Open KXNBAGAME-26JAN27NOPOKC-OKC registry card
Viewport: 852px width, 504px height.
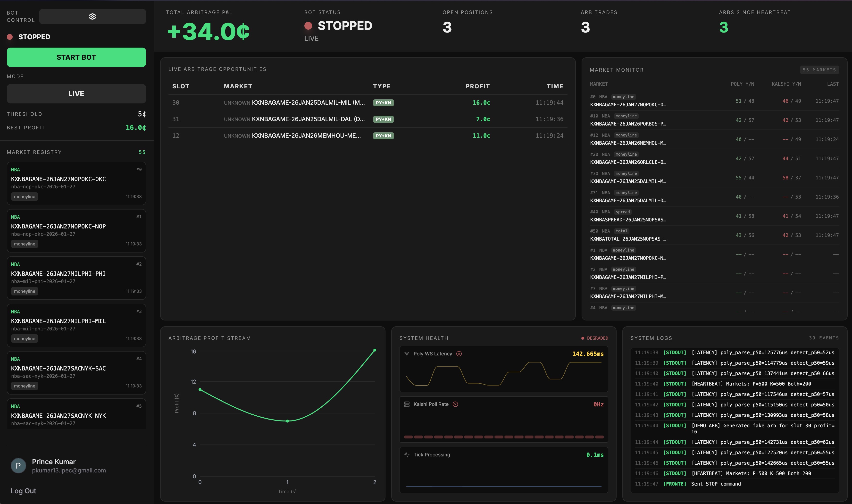click(x=76, y=183)
